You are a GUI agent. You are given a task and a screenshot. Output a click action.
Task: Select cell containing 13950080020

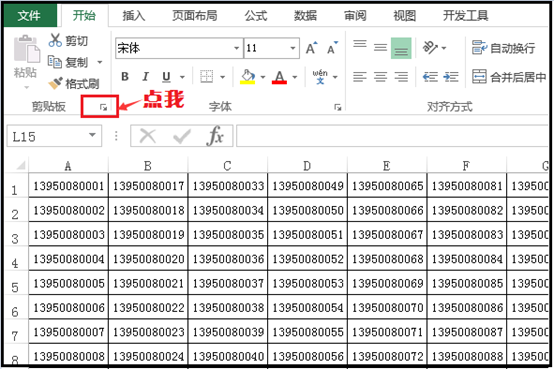click(x=148, y=259)
